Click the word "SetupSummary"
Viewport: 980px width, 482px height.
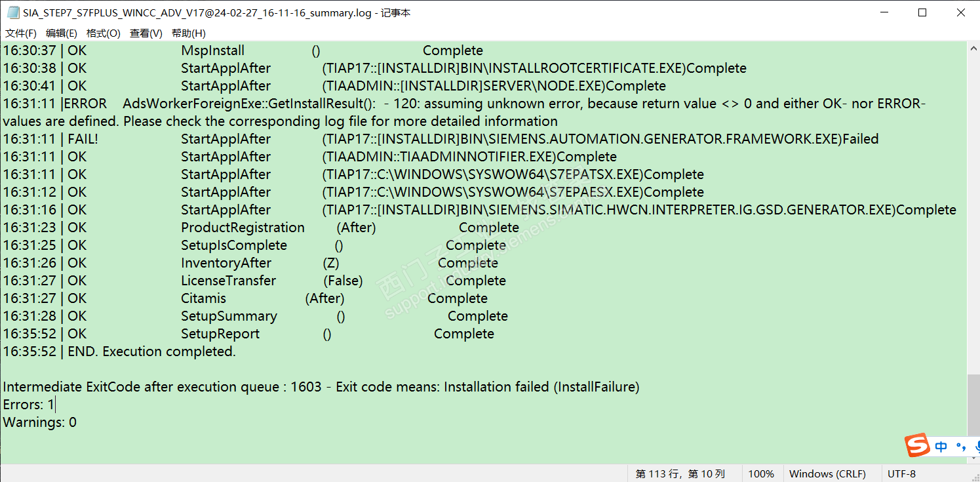point(229,316)
